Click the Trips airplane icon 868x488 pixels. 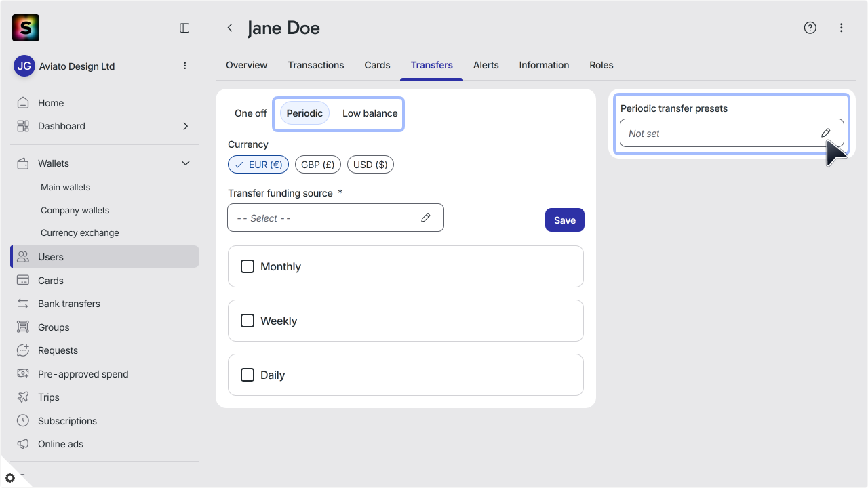(x=23, y=397)
